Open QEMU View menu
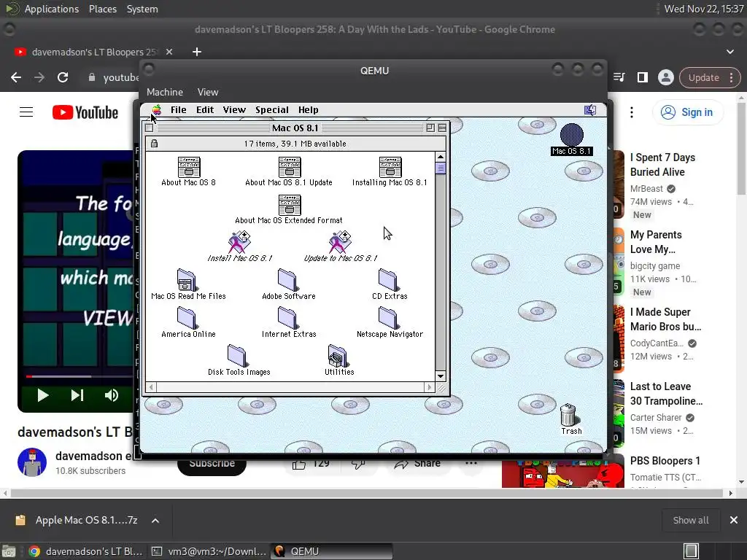The width and height of the screenshot is (747, 560). click(208, 92)
